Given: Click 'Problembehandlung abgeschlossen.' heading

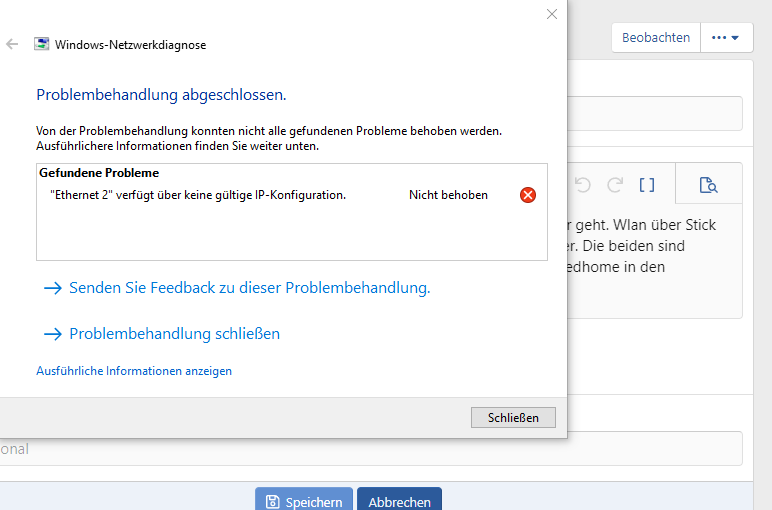Looking at the screenshot, I should (161, 95).
